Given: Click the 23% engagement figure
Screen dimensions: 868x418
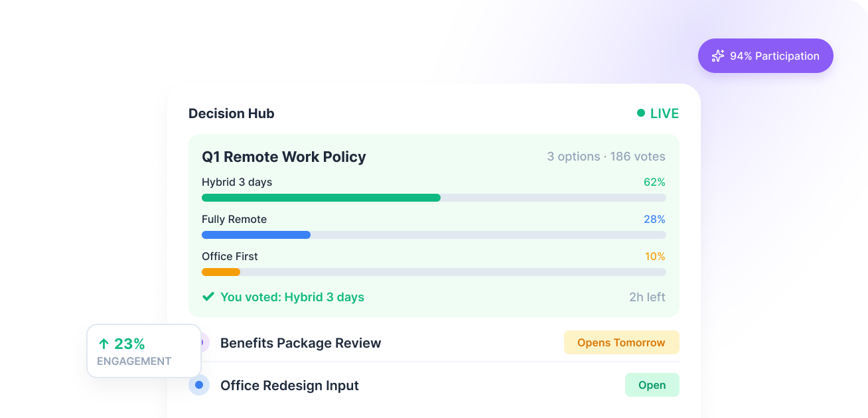Looking at the screenshot, I should click(129, 344).
